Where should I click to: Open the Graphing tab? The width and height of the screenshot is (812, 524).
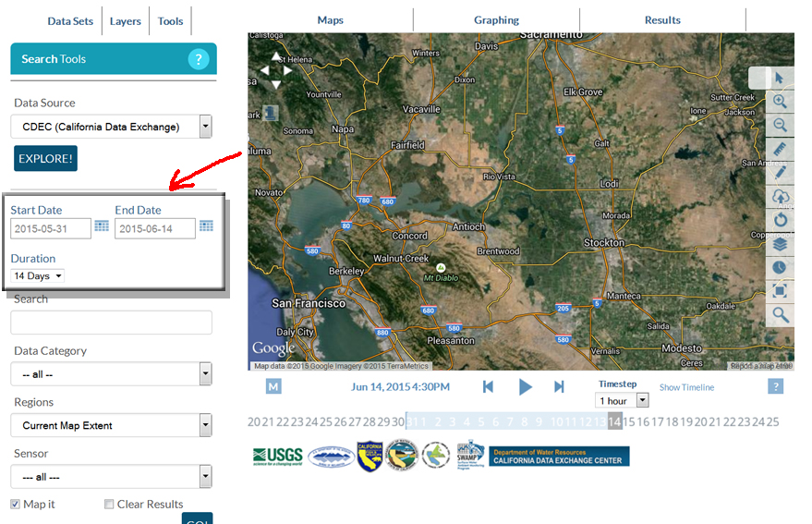497,20
